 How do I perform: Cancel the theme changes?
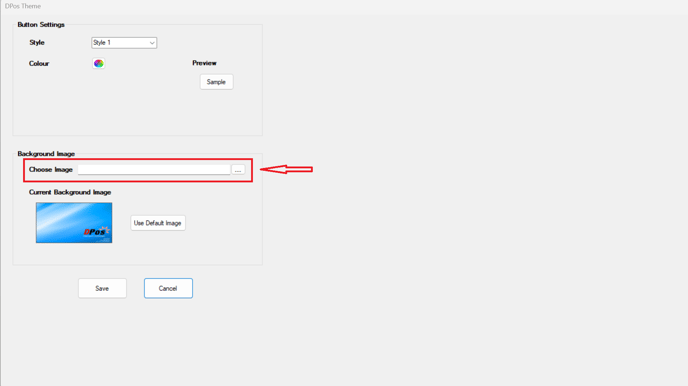tap(168, 288)
